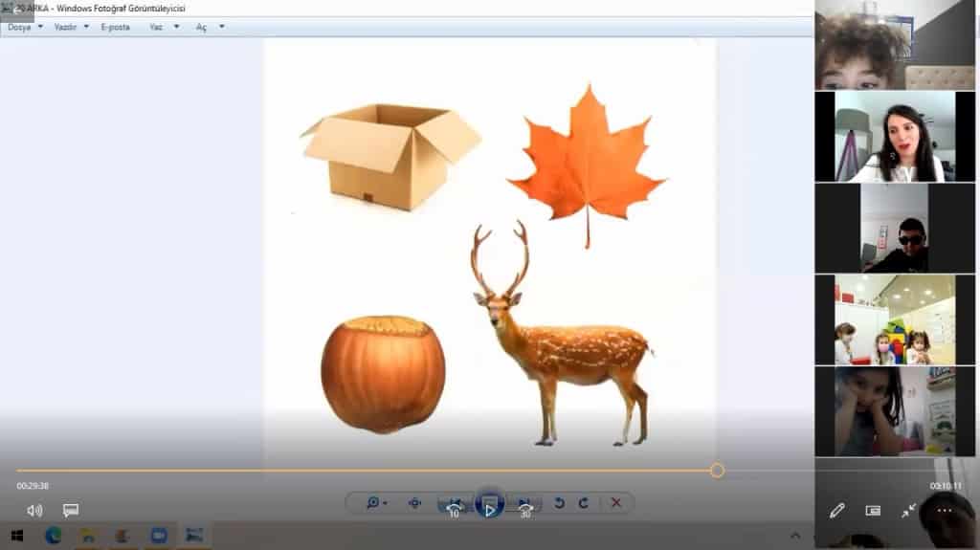Screen dimensions: 980x550
Task: Select the classroom with children thumbnail
Action: (895, 320)
